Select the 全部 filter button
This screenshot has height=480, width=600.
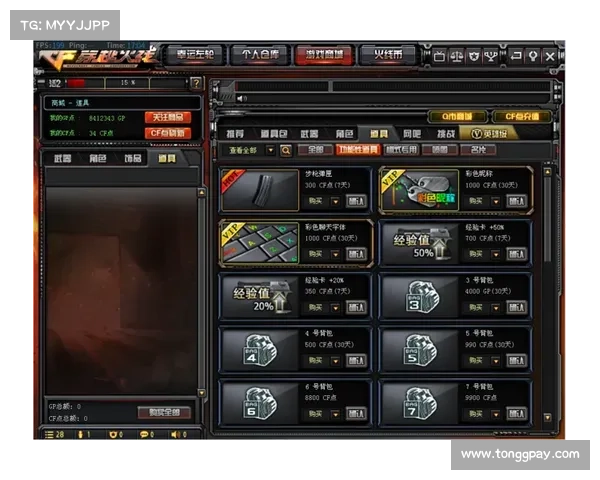(x=314, y=150)
